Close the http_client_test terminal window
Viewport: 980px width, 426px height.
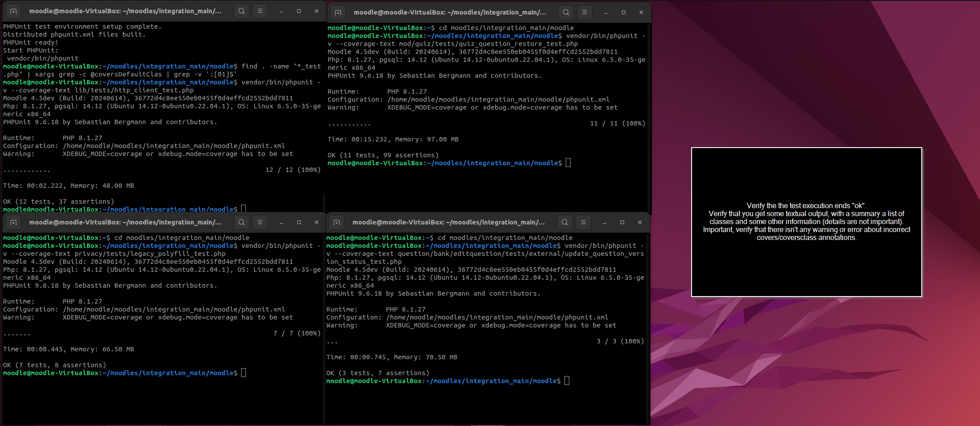tap(317, 11)
